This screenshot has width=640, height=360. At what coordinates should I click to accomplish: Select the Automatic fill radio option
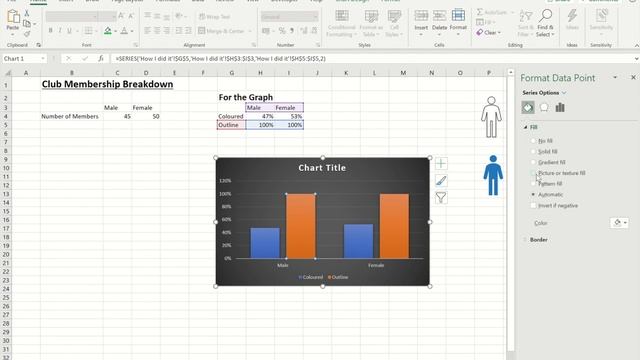533,195
